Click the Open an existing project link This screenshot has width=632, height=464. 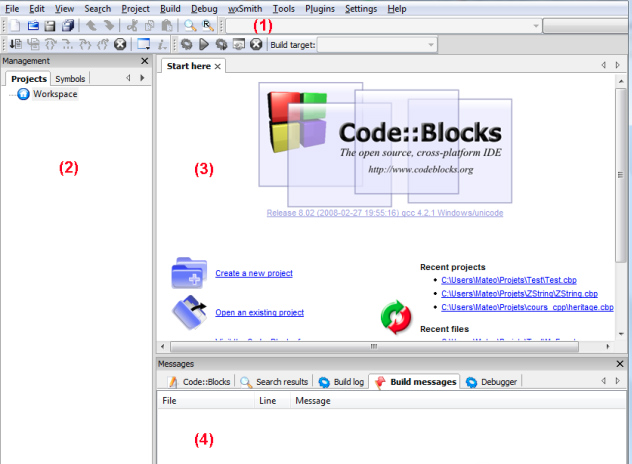tap(260, 312)
